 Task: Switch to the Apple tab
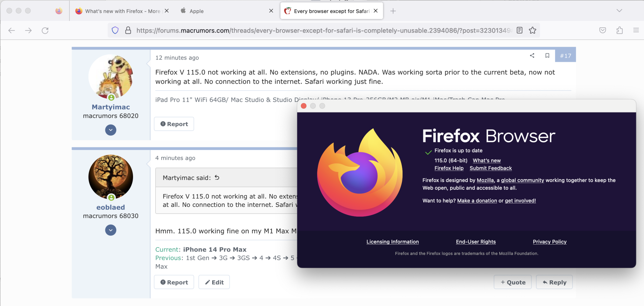coord(227,11)
